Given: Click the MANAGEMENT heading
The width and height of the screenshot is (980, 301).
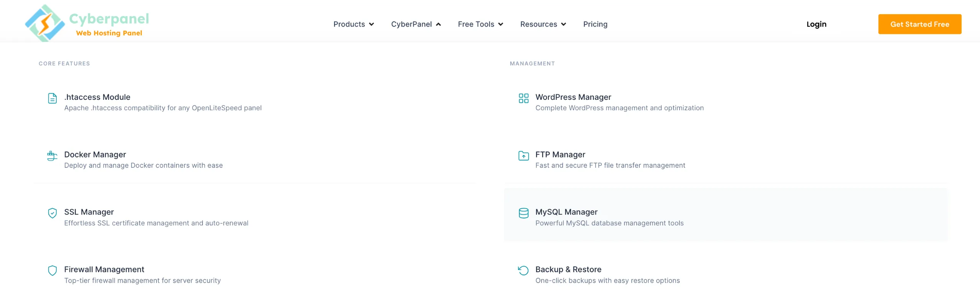Looking at the screenshot, I should coord(532,64).
